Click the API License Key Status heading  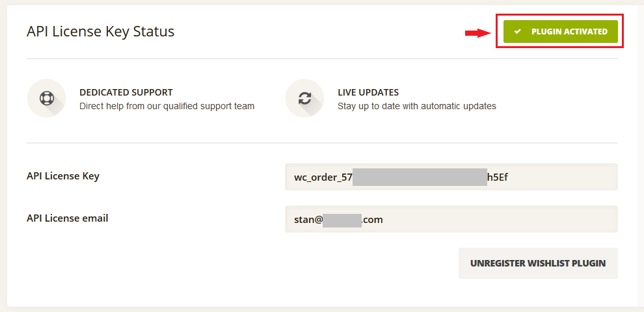coord(101,32)
